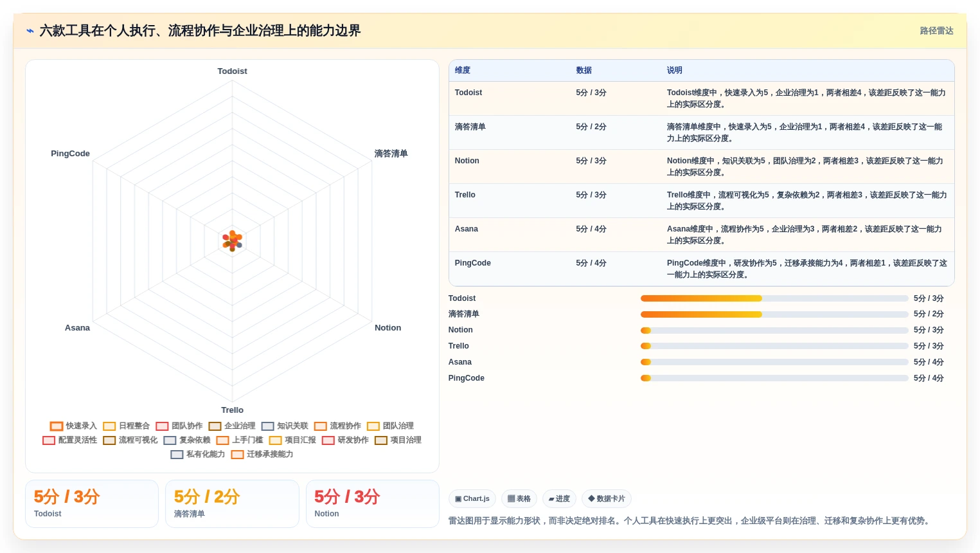Toggle 团队治理 legend entry
The height and width of the screenshot is (553, 980).
coord(390,426)
